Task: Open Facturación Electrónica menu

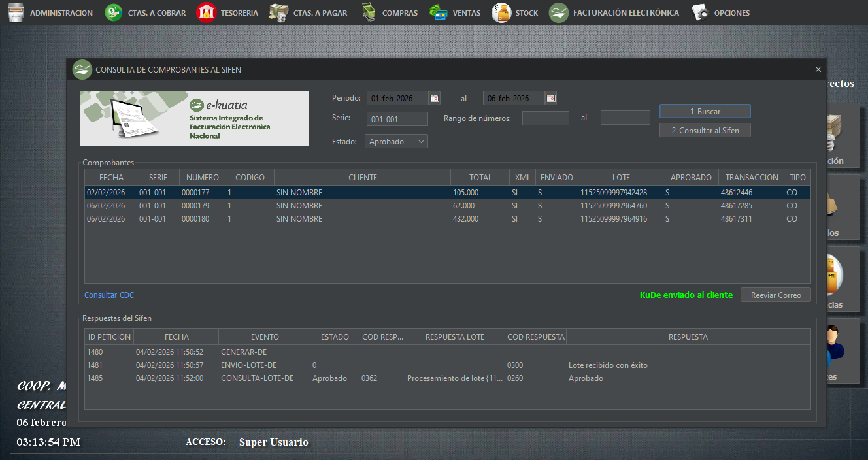Action: [x=559, y=12]
